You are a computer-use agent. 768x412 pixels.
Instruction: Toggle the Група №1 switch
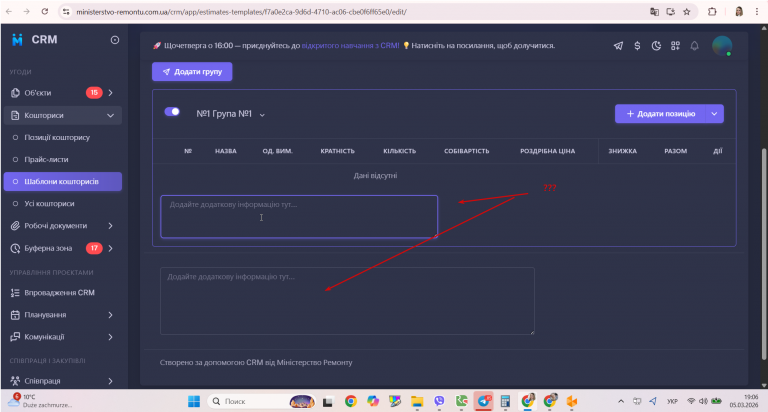(x=172, y=112)
